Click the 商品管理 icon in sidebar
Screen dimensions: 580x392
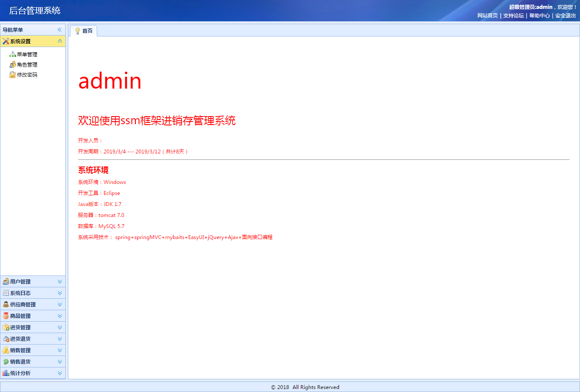6,316
